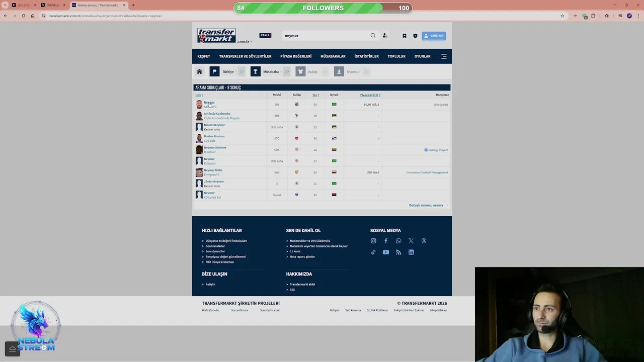
Task: Click Dünyanın en değerli futbolcuları link
Action: [x=226, y=241]
